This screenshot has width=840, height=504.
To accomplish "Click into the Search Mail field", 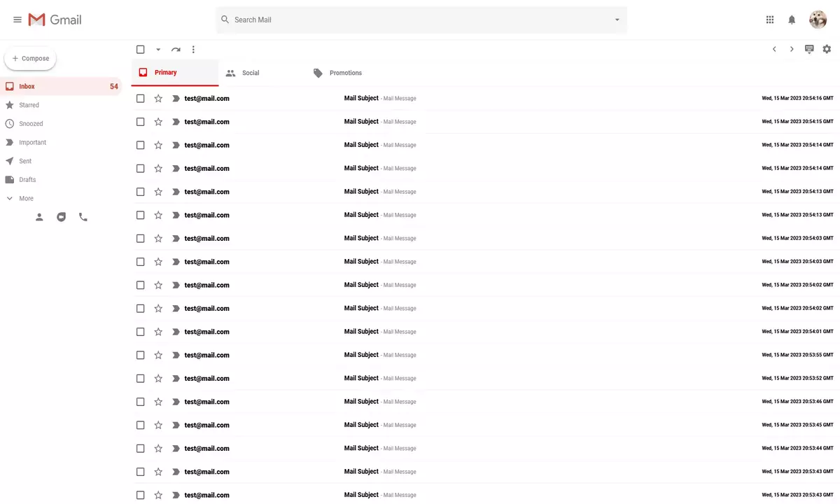I will (420, 20).
